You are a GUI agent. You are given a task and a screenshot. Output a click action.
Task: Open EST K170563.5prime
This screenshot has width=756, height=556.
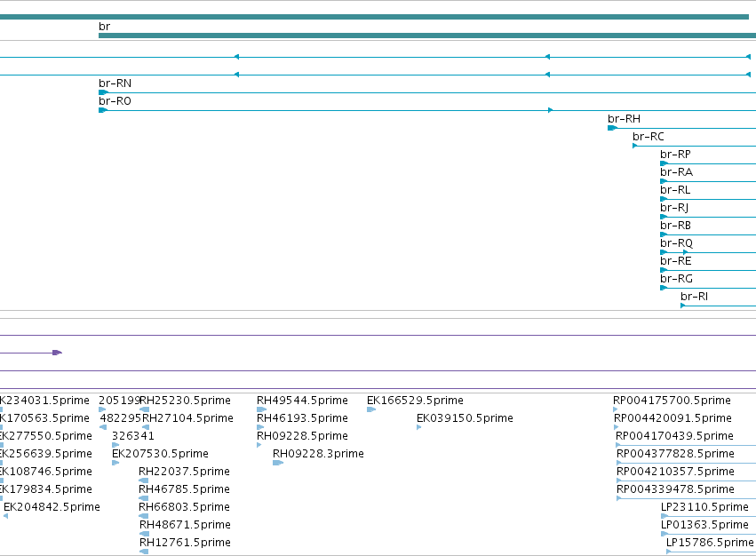coord(44,418)
